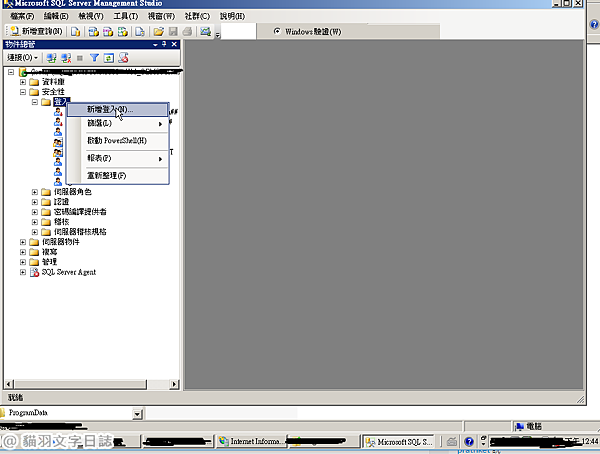This screenshot has height=454, width=600.
Task: Collapse the server root node
Action: [11, 72]
